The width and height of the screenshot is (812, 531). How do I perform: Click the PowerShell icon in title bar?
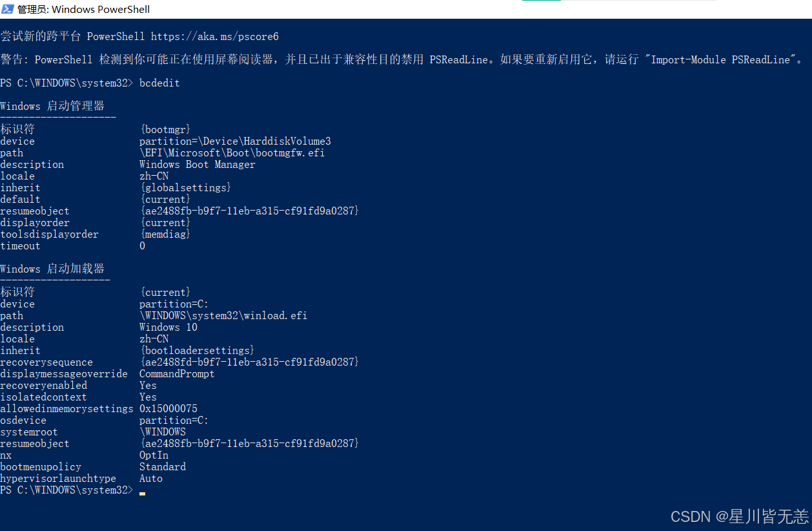pos(8,9)
